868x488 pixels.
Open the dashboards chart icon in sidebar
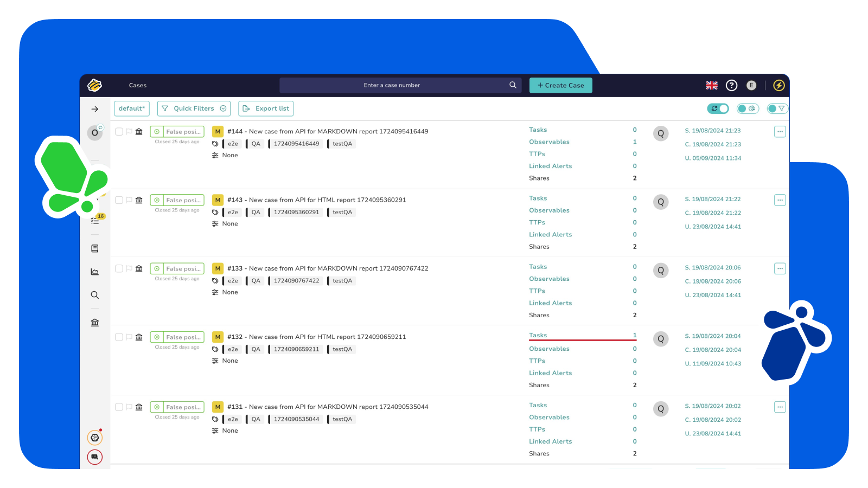click(95, 272)
